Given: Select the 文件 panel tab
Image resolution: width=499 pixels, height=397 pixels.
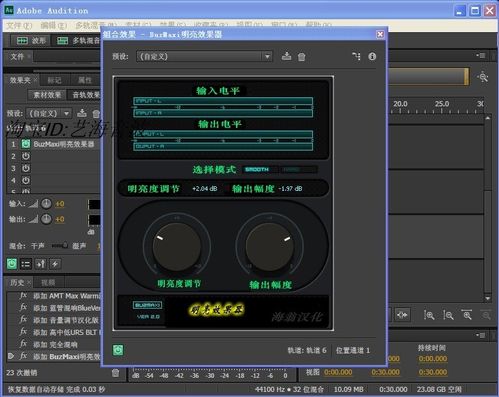Looking at the screenshot, I should point(17,56).
